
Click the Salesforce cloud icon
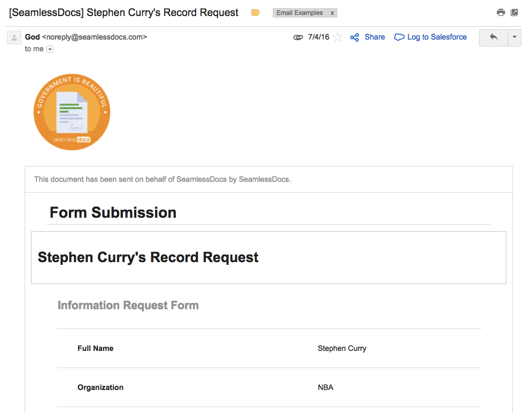tap(399, 37)
